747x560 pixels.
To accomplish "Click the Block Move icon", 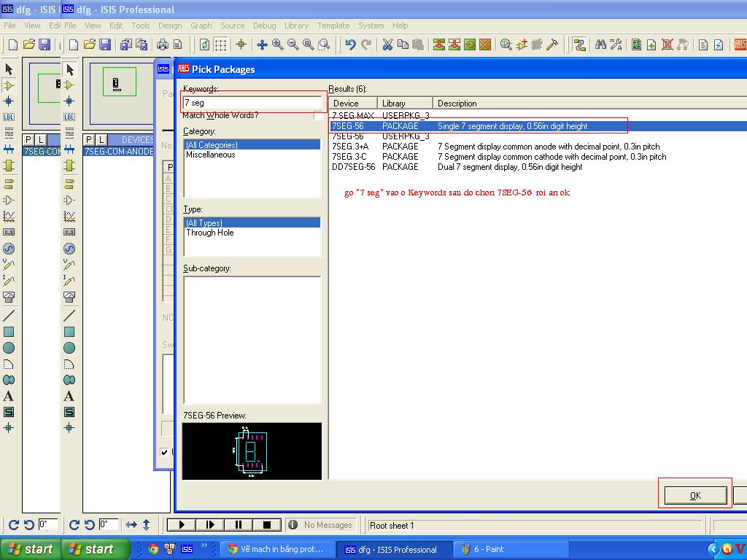I will pyautogui.click(x=454, y=44).
